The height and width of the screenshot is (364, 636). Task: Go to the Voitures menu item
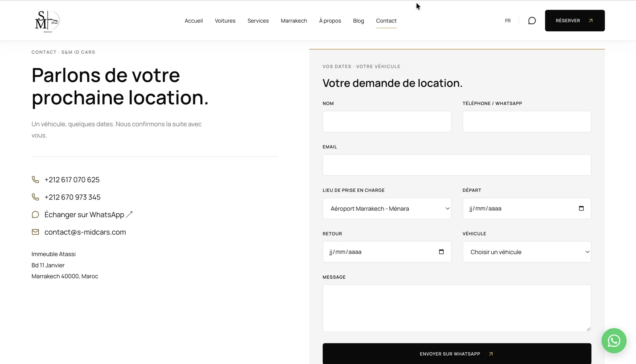coord(225,21)
